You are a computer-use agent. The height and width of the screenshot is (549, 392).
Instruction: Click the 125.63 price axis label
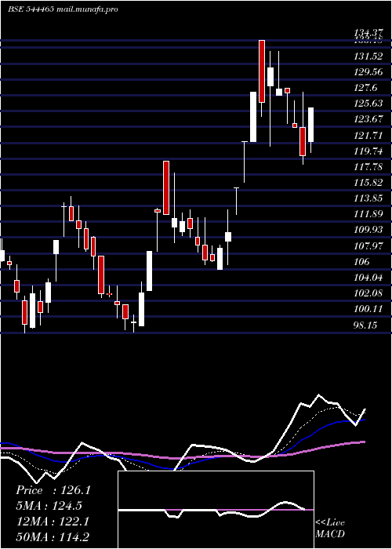(368, 104)
